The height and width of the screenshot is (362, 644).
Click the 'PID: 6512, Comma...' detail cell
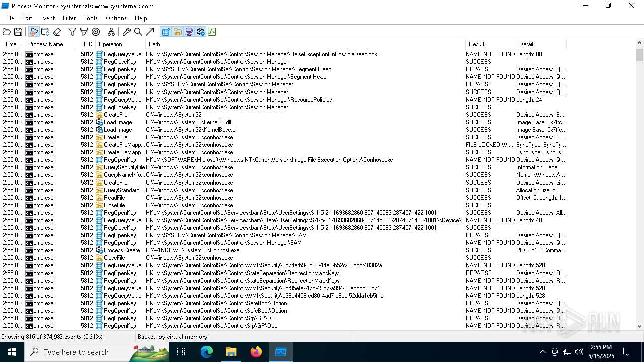(x=541, y=250)
